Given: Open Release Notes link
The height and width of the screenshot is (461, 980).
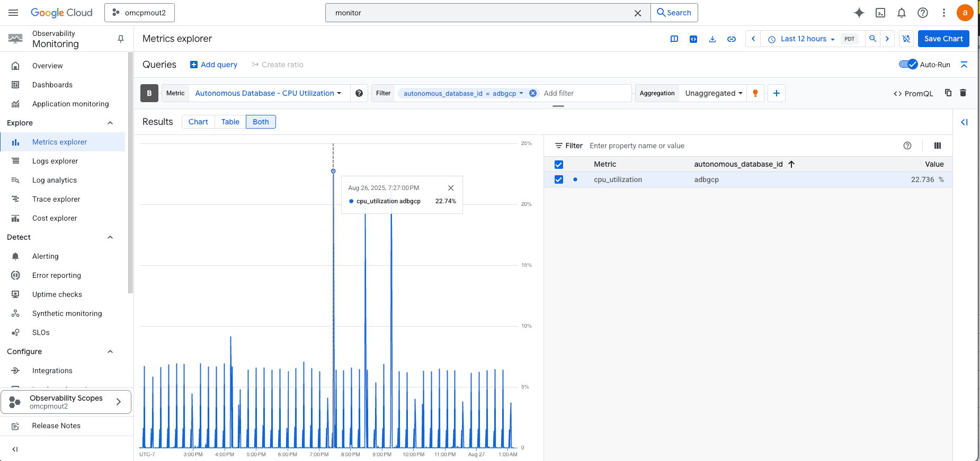Looking at the screenshot, I should coord(56,426).
